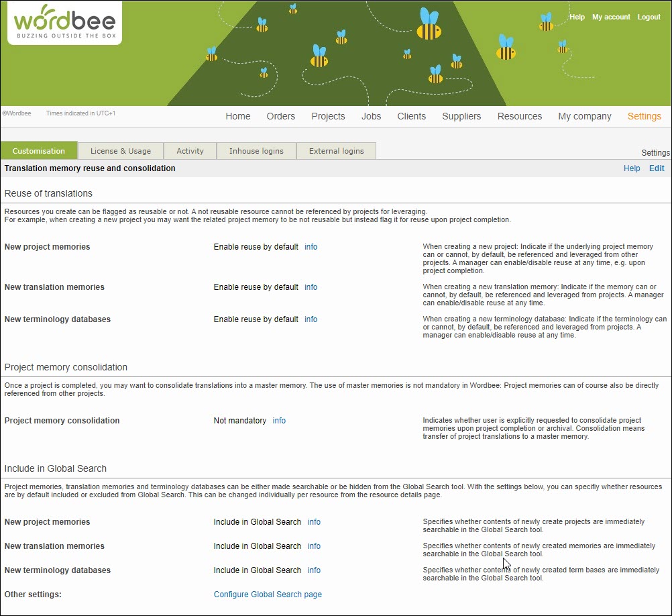The image size is (672, 616).
Task: Navigate to Projects in the main menu
Action: (x=328, y=116)
